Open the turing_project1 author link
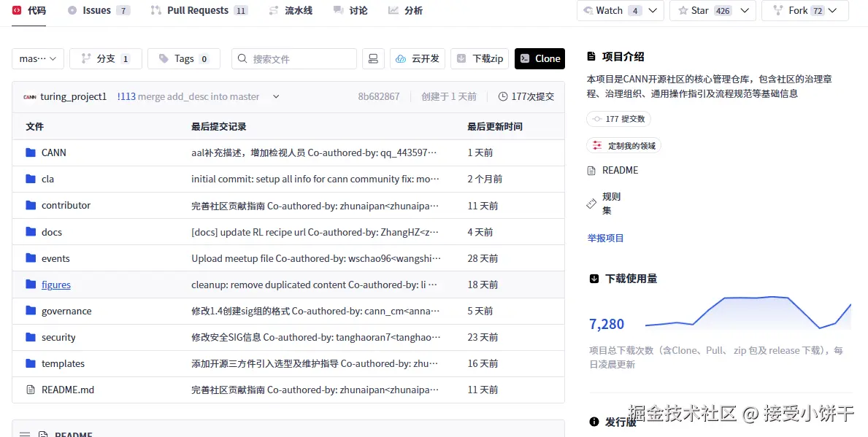This screenshot has height=437, width=868. coord(73,97)
